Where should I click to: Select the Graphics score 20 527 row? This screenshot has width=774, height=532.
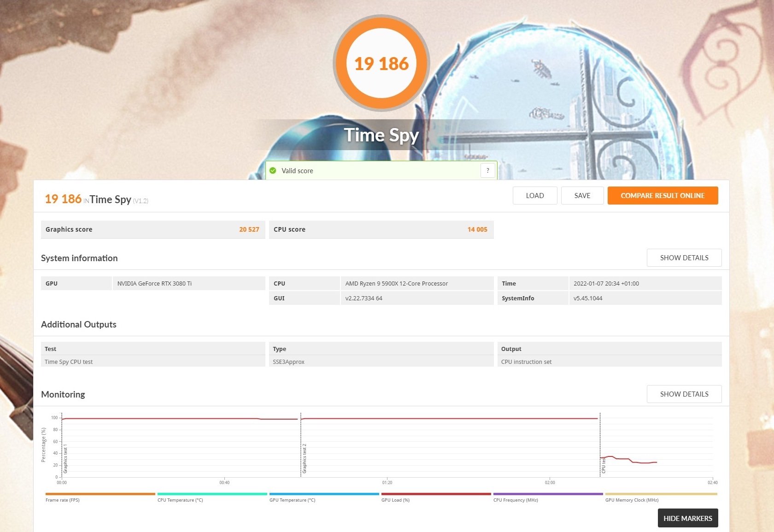click(152, 229)
